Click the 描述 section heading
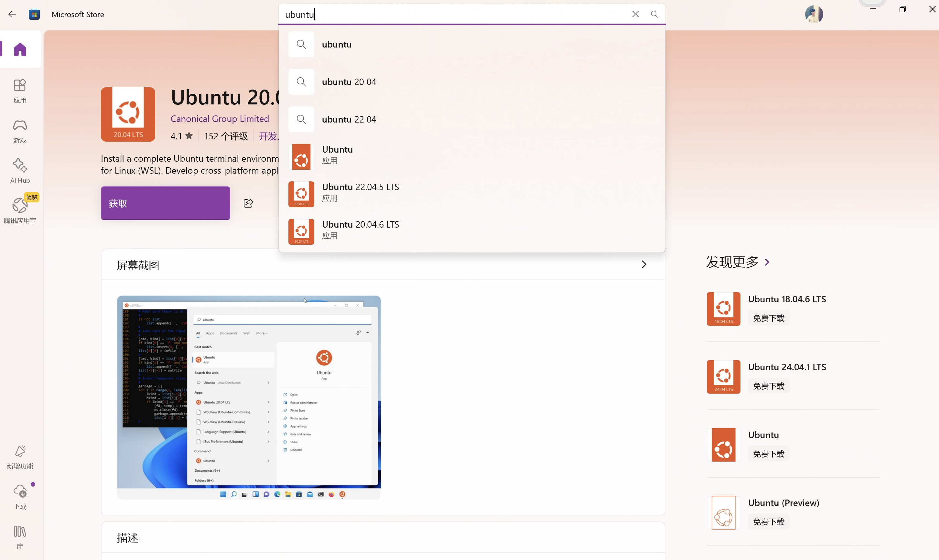The width and height of the screenshot is (939, 560). coord(127,538)
